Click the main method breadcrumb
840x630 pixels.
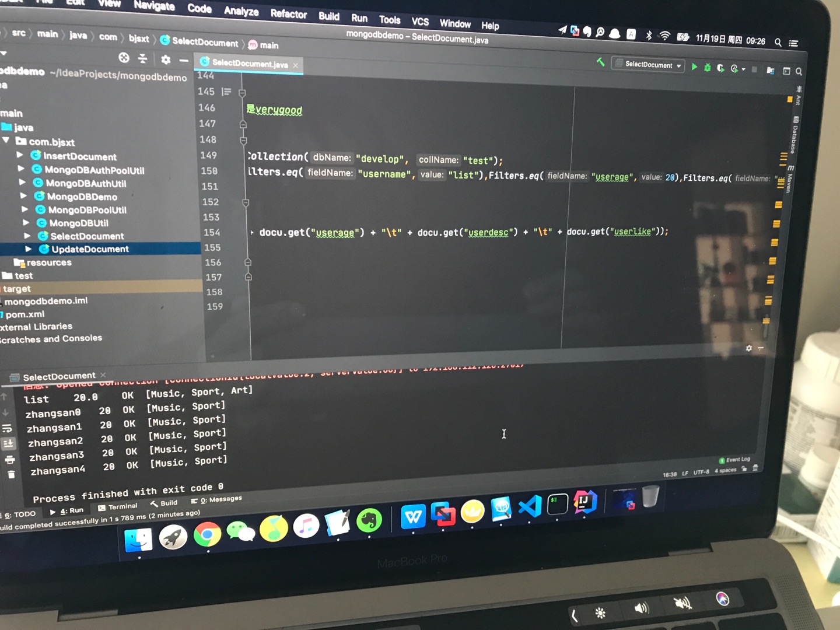point(264,45)
